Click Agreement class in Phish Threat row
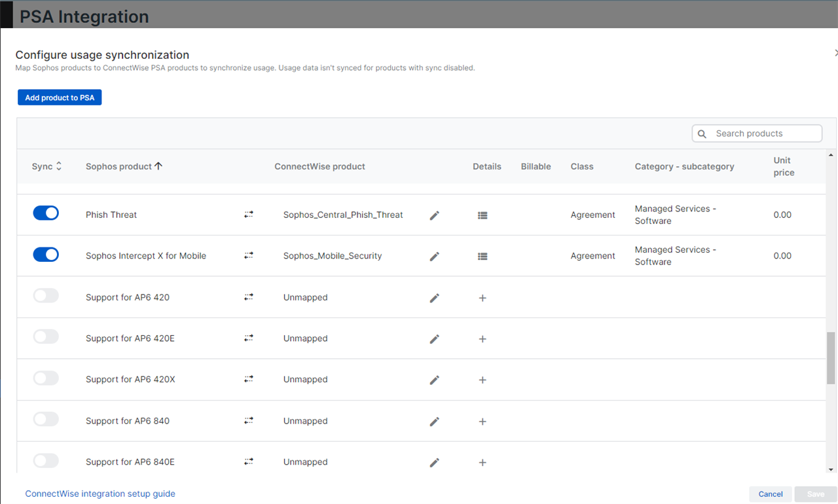Screen dimensions: 838x504 tap(593, 215)
